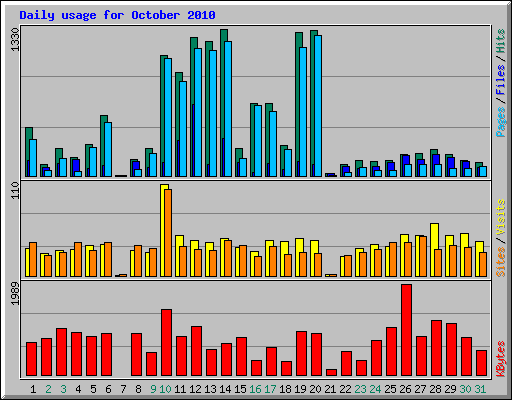Click the KBytes legend label
The height and width of the screenshot is (400, 512).
click(x=500, y=359)
